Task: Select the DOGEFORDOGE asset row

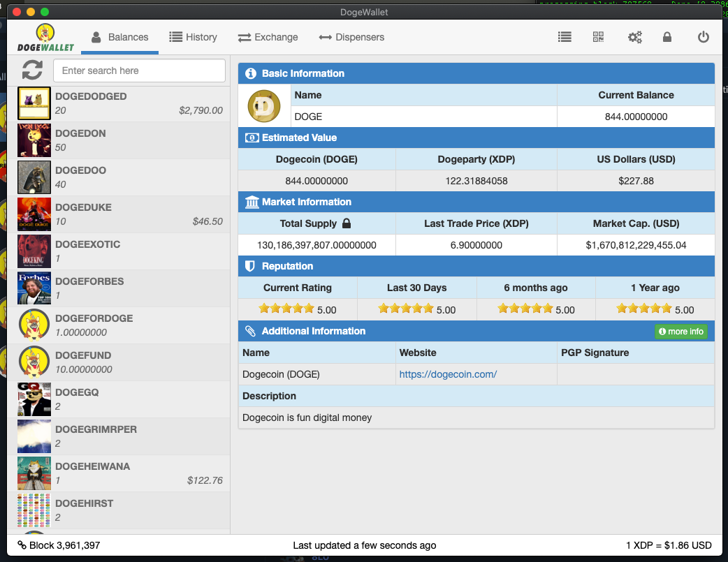Action: point(119,325)
